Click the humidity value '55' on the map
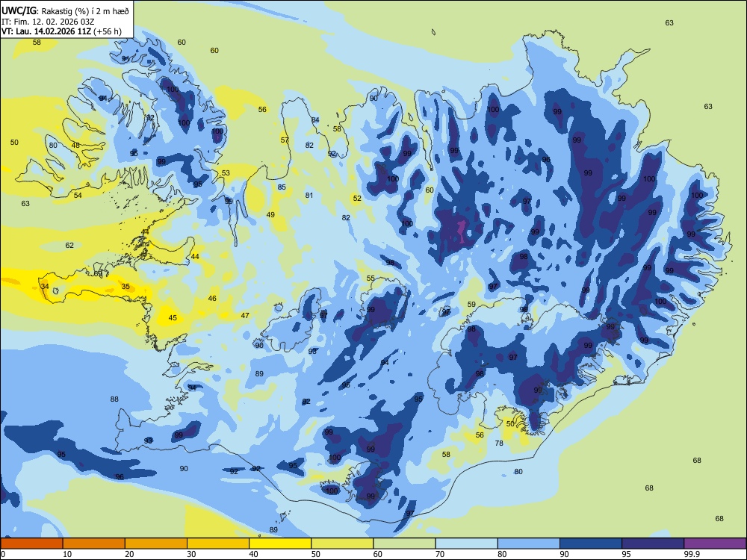The height and width of the screenshot is (560, 747). [371, 279]
